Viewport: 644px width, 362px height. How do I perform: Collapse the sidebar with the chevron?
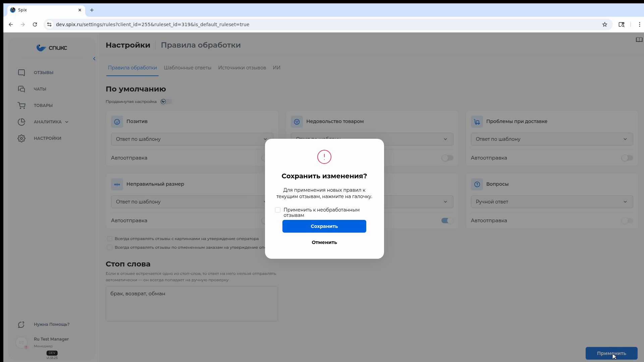pos(94,59)
